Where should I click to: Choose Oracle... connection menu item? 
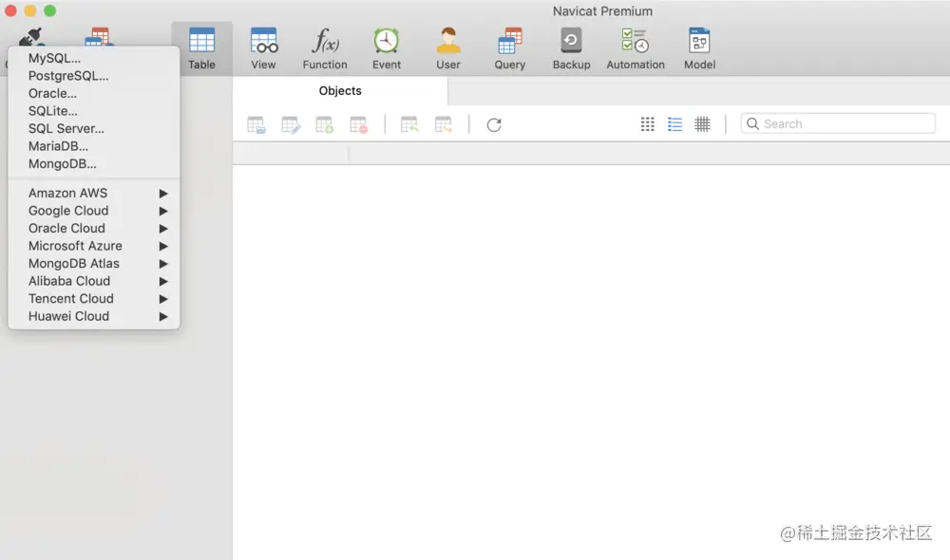click(x=94, y=93)
